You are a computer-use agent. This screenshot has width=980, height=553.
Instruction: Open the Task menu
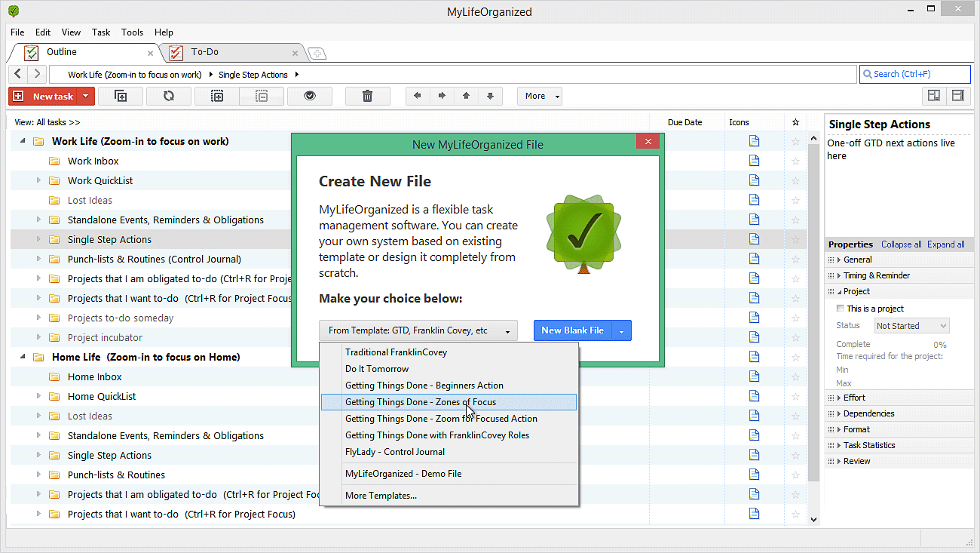pyautogui.click(x=101, y=32)
